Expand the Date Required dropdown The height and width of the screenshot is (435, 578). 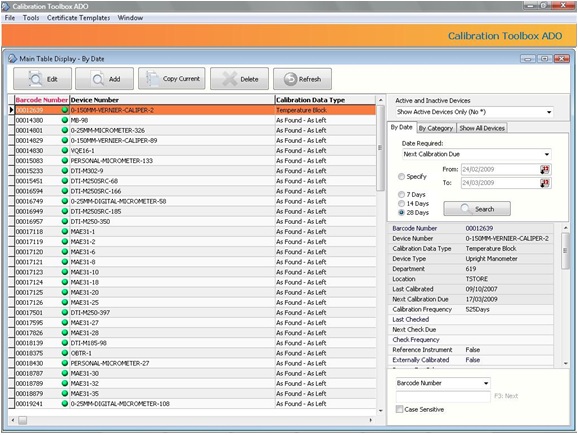pos(547,154)
